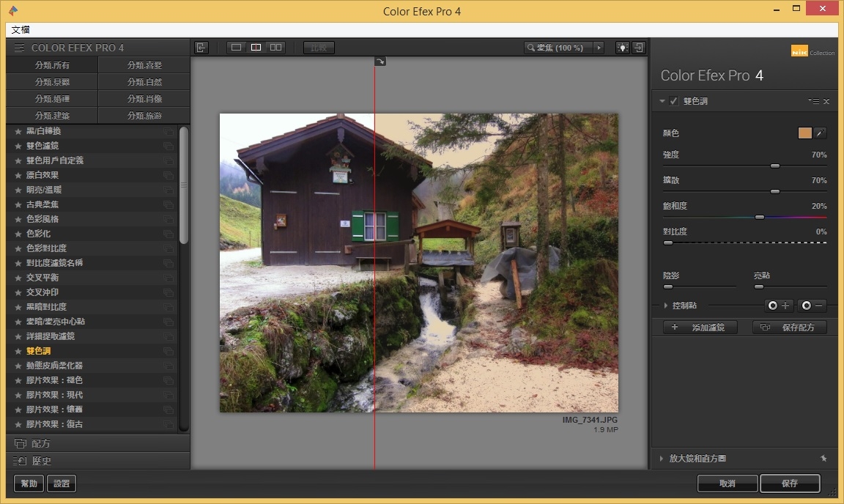Viewport: 844px width, 504px height.
Task: Click the Nik Collection logo
Action: (x=812, y=51)
